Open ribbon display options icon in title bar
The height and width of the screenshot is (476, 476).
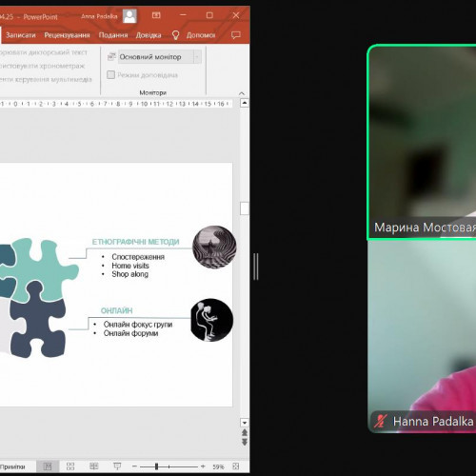click(x=156, y=15)
